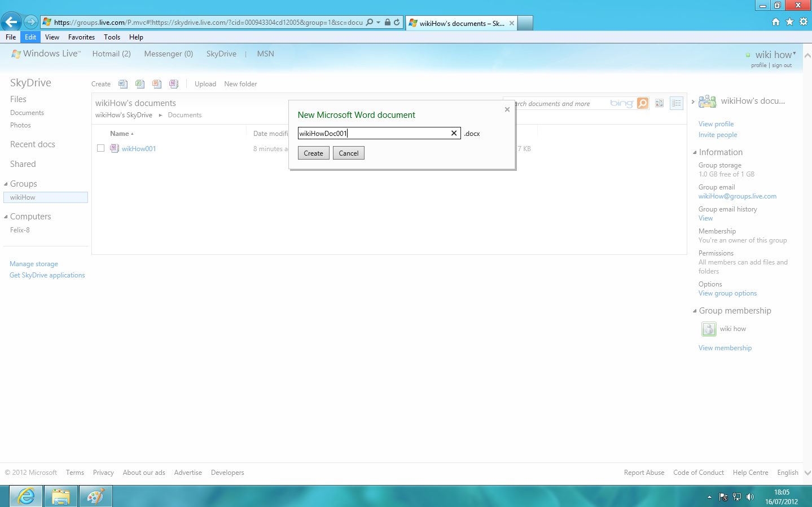Select wikiHow group in sidebar
This screenshot has height=507, width=812.
point(46,197)
